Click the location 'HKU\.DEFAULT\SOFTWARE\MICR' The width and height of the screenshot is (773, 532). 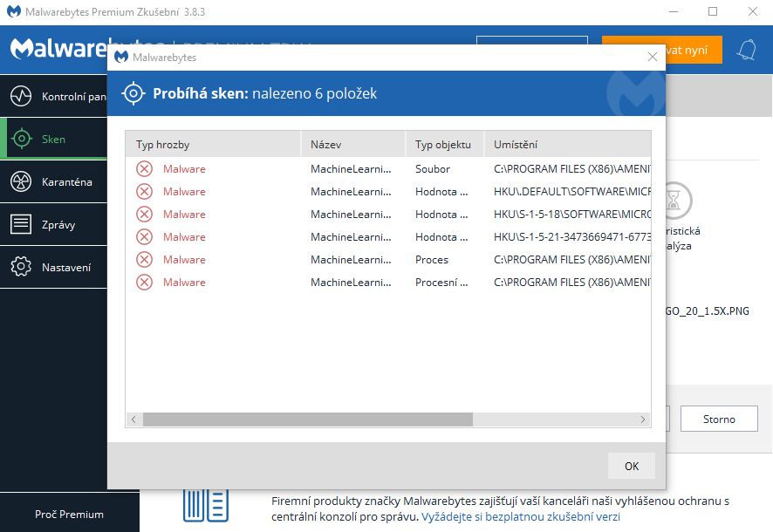[x=572, y=192]
